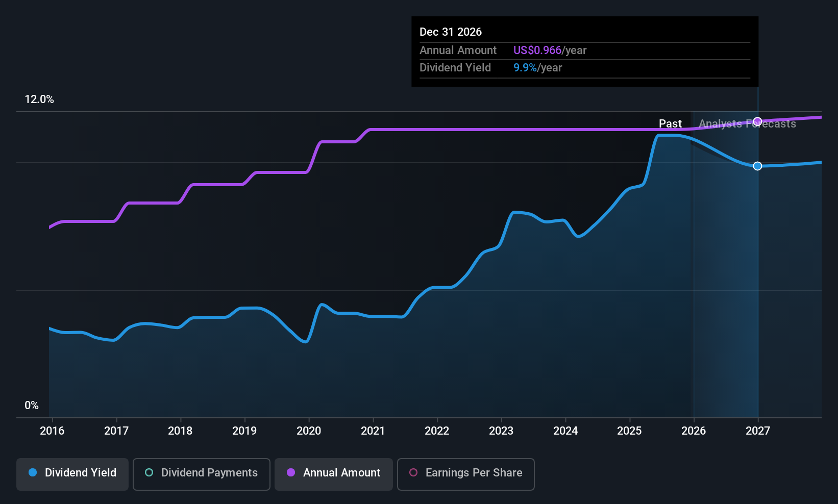838x504 pixels.
Task: Click the 2026 x-axis label
Action: 694,431
